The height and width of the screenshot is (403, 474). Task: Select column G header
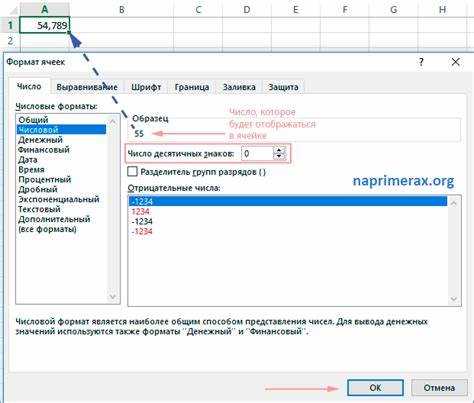(393, 9)
